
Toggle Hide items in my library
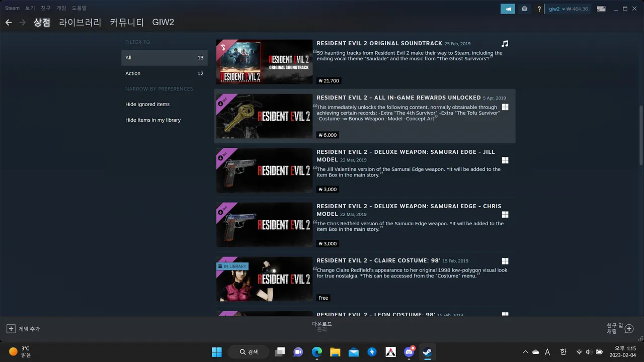click(153, 120)
